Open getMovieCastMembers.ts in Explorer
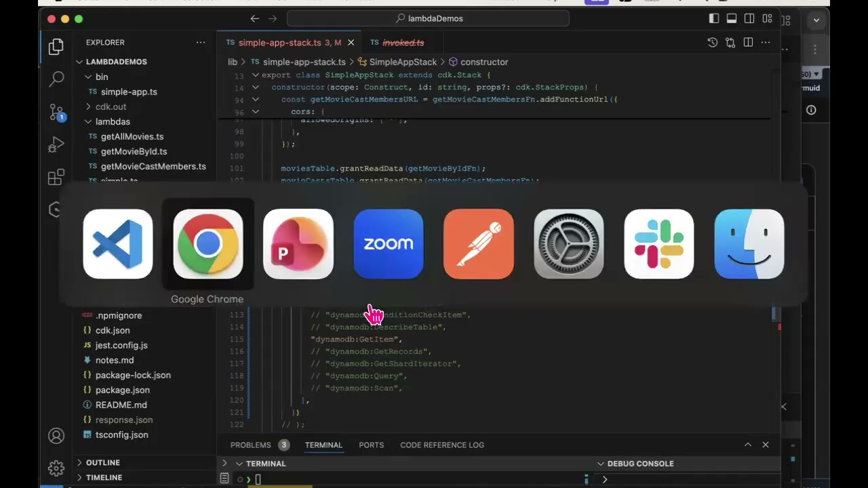 [153, 166]
